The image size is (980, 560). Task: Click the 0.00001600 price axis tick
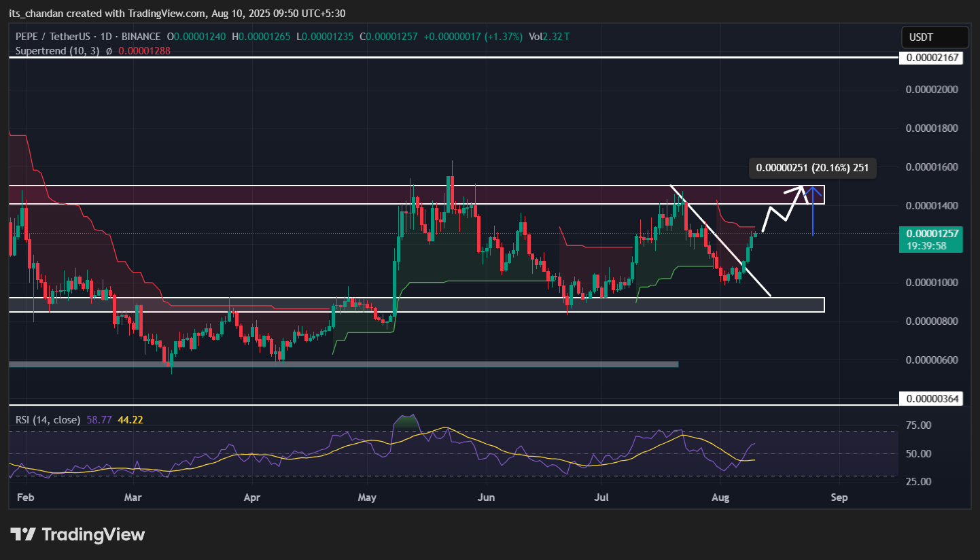tap(931, 167)
